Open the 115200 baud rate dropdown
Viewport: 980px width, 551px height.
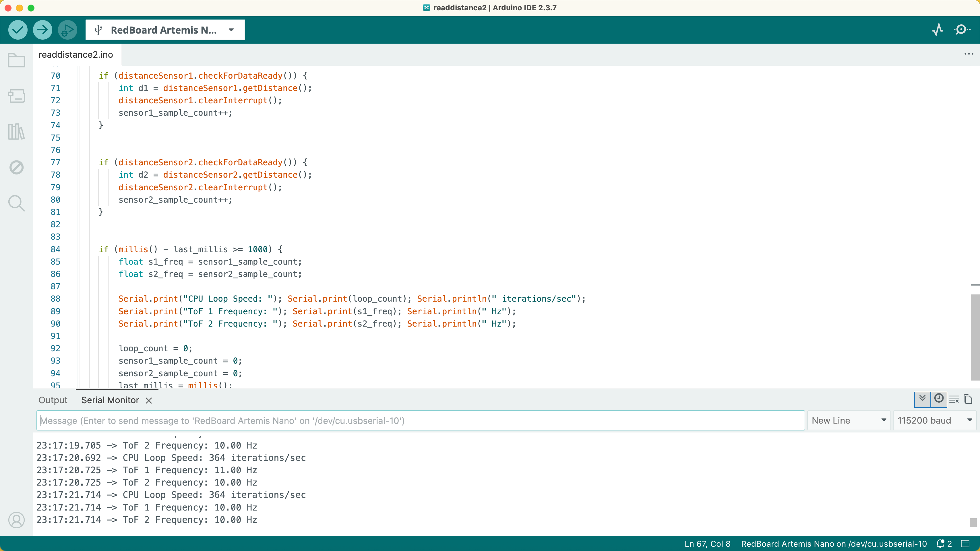pyautogui.click(x=934, y=420)
